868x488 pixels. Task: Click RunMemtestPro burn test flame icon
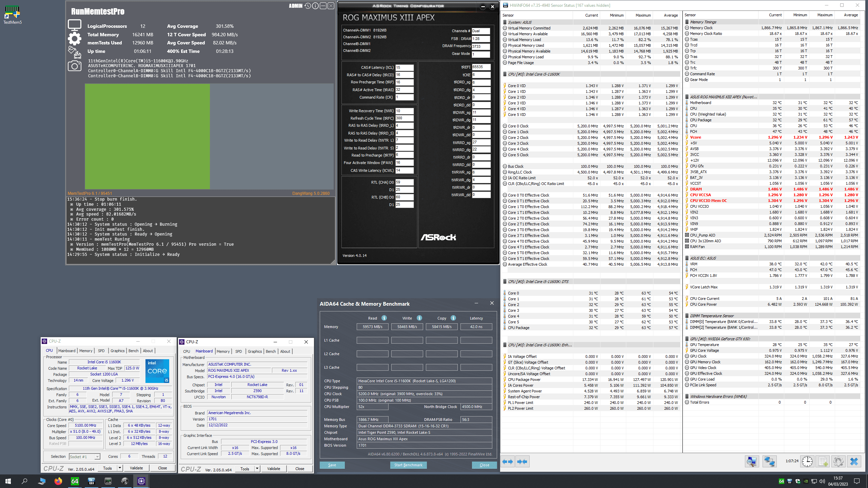click(75, 52)
